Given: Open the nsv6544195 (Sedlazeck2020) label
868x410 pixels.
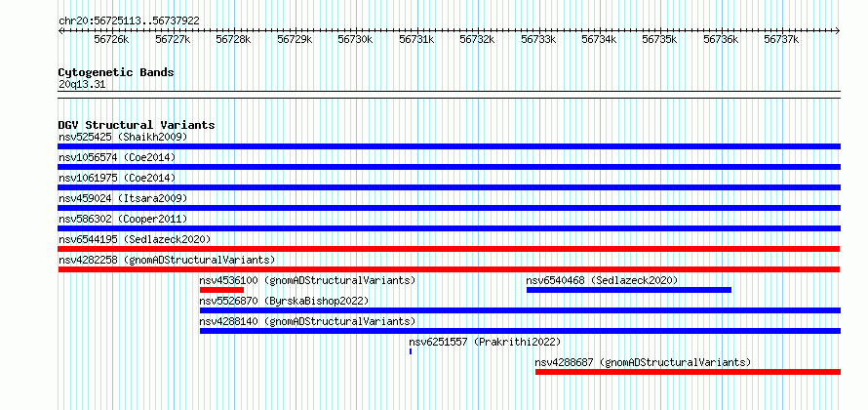Looking at the screenshot, I should click(x=135, y=239).
